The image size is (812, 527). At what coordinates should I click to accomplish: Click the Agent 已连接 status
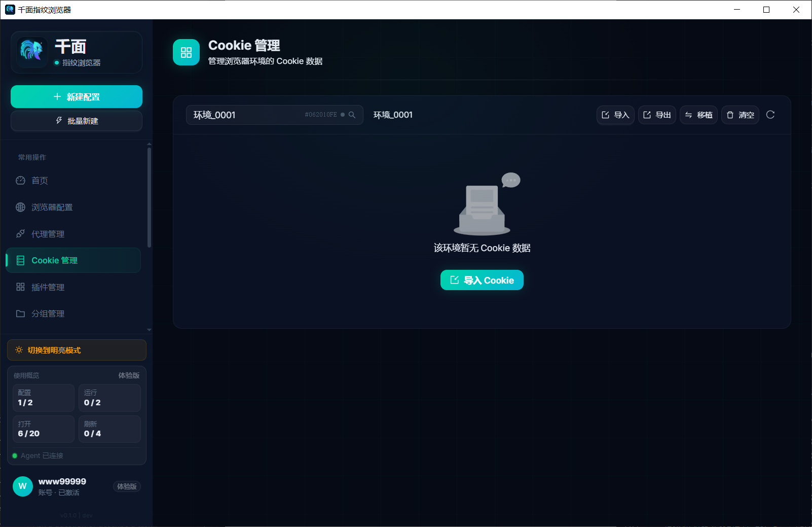pyautogui.click(x=38, y=455)
